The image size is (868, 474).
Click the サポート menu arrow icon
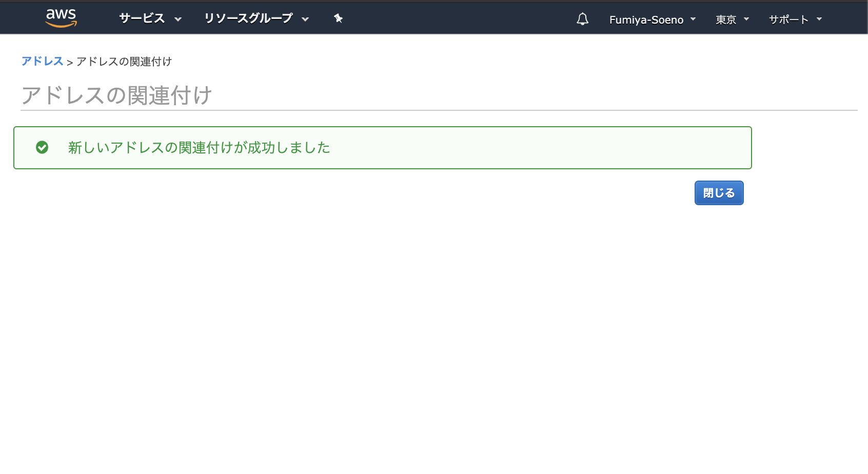tap(819, 20)
